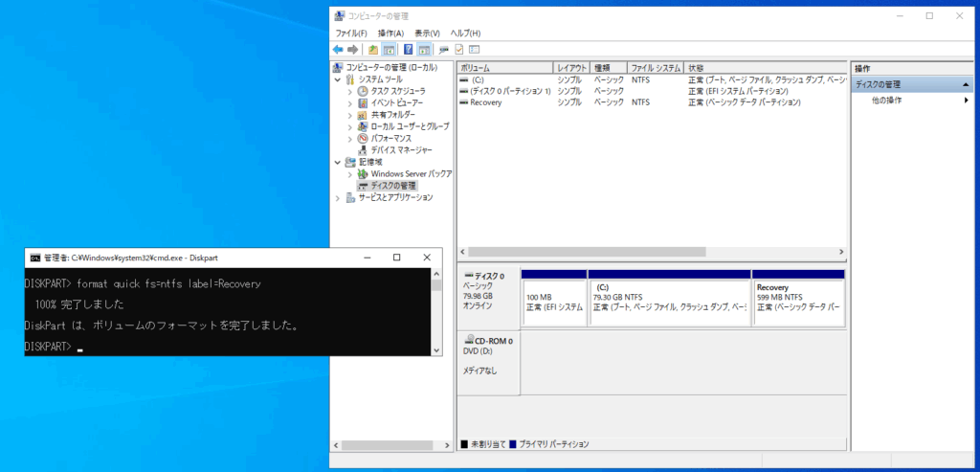This screenshot has height=472, width=980.
Task: Click the Forward arrow in the toolbar
Action: (353, 50)
